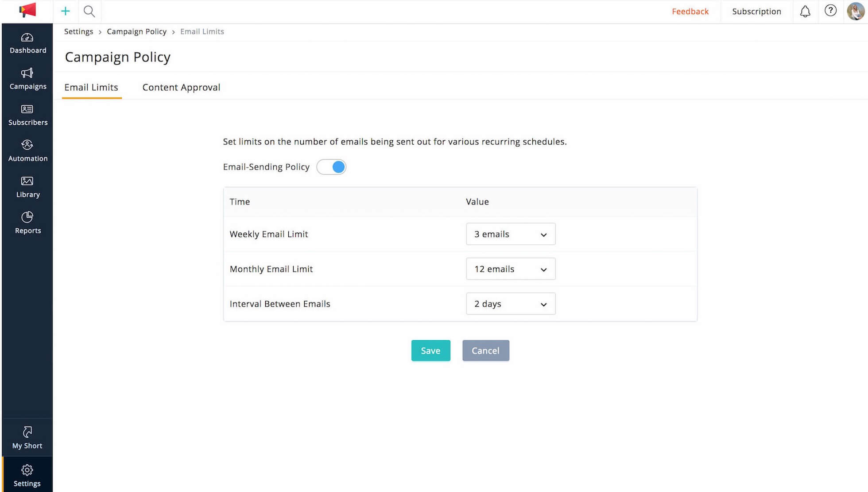Click the Zoho Campaigns megaphone logo
This screenshot has height=492, width=868.
coord(27,11)
